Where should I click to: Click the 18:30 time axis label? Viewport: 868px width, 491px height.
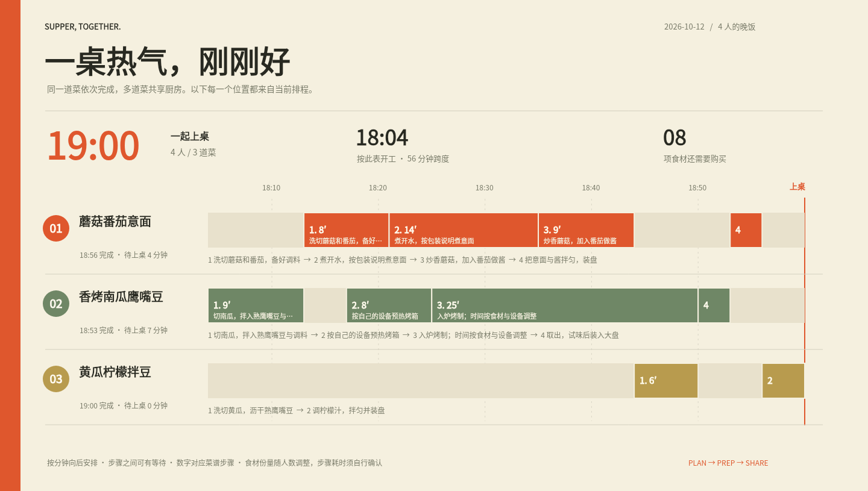[485, 188]
